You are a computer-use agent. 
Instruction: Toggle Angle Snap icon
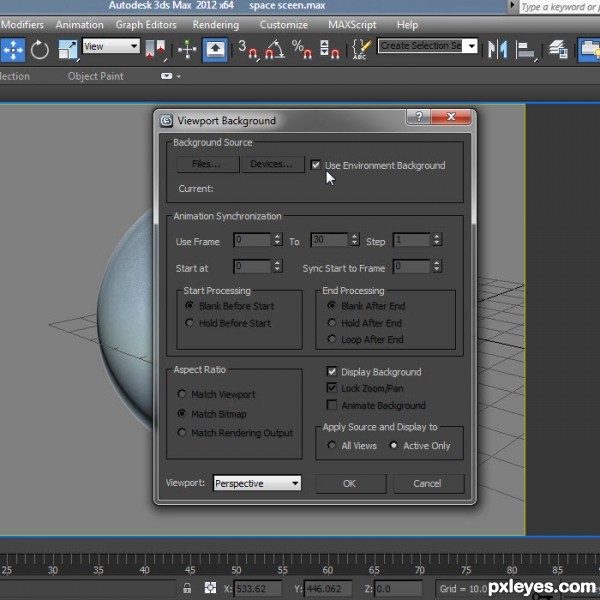click(275, 50)
